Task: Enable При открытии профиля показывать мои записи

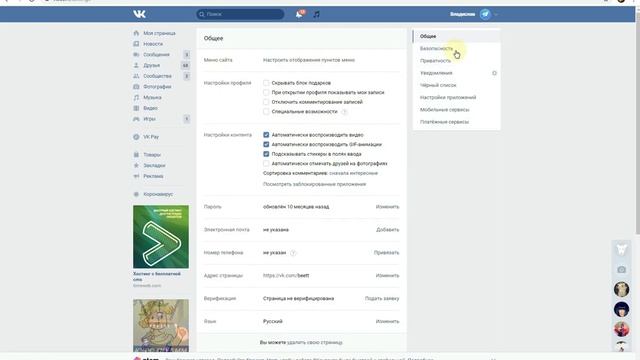Action: point(266,93)
